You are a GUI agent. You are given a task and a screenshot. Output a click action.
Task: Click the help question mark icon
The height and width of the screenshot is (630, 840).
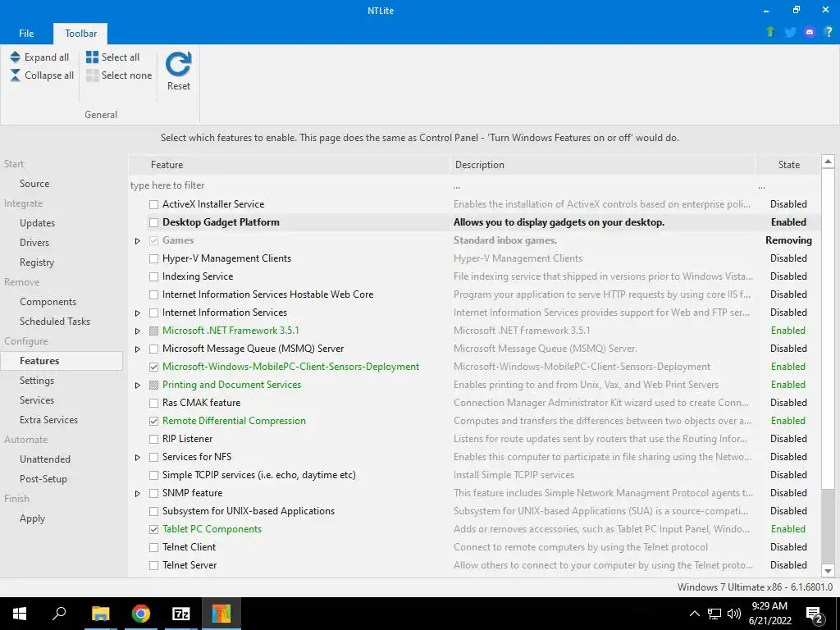point(829,32)
